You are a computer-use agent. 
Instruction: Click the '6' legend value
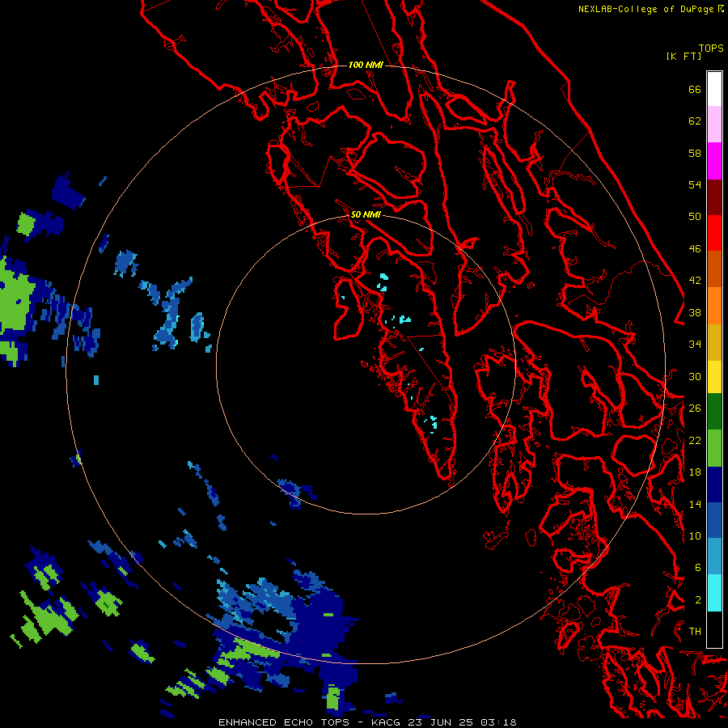[698, 568]
